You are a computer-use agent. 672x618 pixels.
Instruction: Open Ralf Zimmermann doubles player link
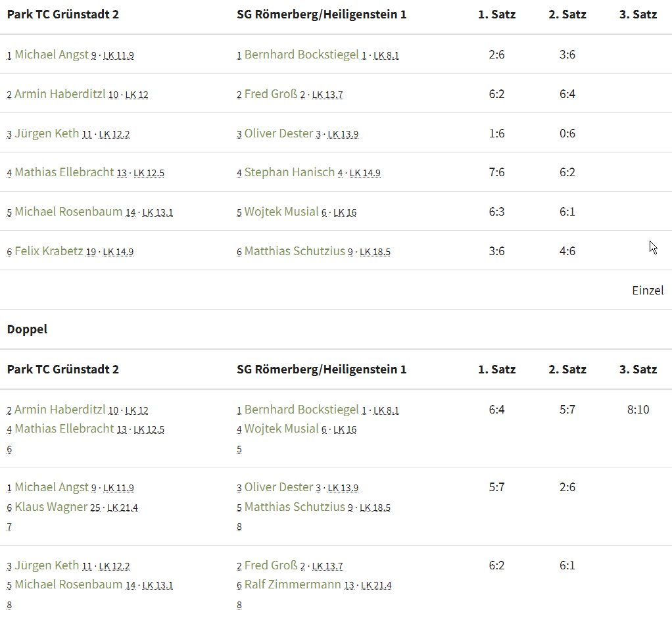(293, 584)
